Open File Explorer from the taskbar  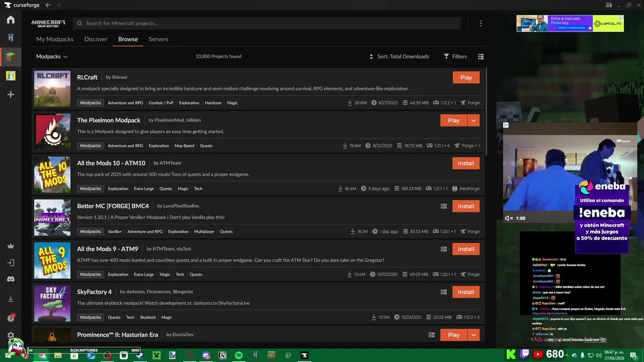(58, 355)
